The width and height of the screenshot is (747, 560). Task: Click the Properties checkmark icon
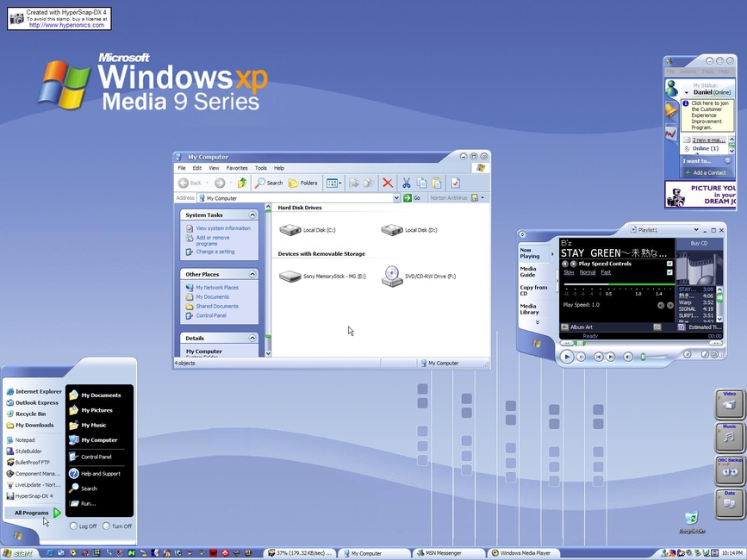(456, 183)
